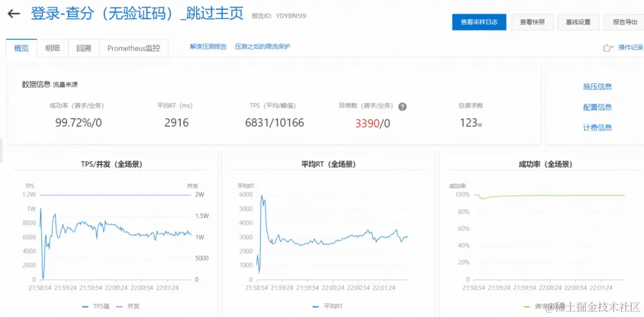Click the back arrow beside report title
This screenshot has height=317, width=644.
[14, 14]
